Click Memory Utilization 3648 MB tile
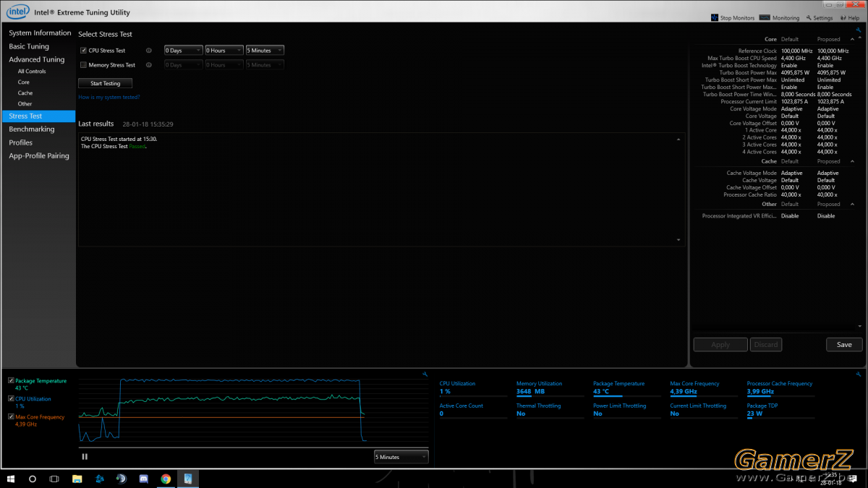Screen dimensions: 868x488 click(550, 389)
